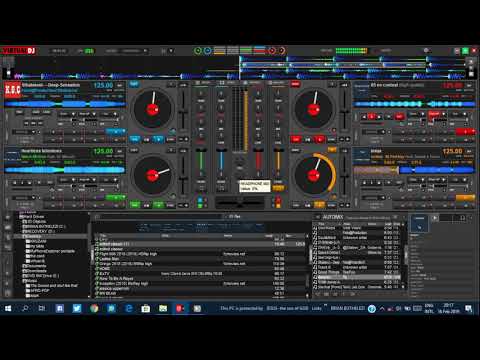Viewport: 480px width, 360px height.
Task: Click the bottom-right jog wheel with the orange ring
Action: pyautogui.click(x=313, y=175)
